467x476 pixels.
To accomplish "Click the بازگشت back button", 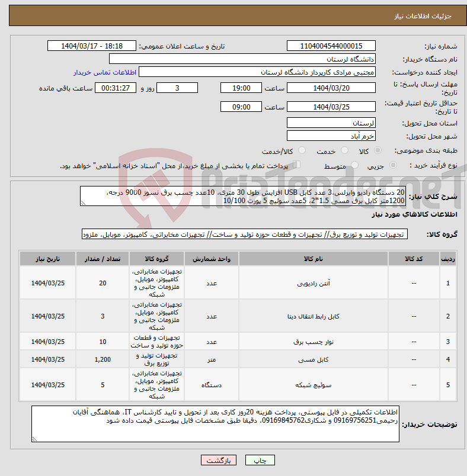I will coord(219,460).
